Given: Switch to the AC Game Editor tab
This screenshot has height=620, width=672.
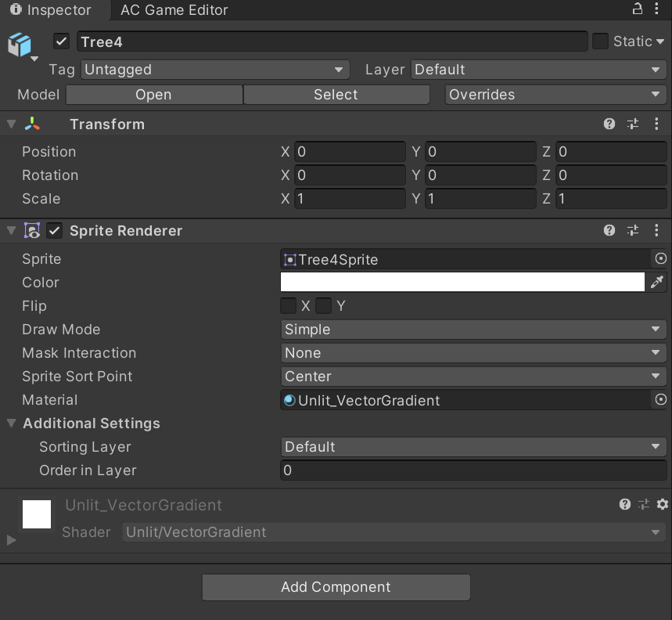Looking at the screenshot, I should 174,10.
